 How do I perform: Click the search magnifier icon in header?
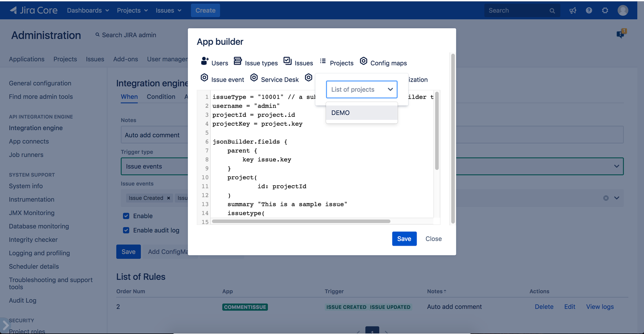552,11
